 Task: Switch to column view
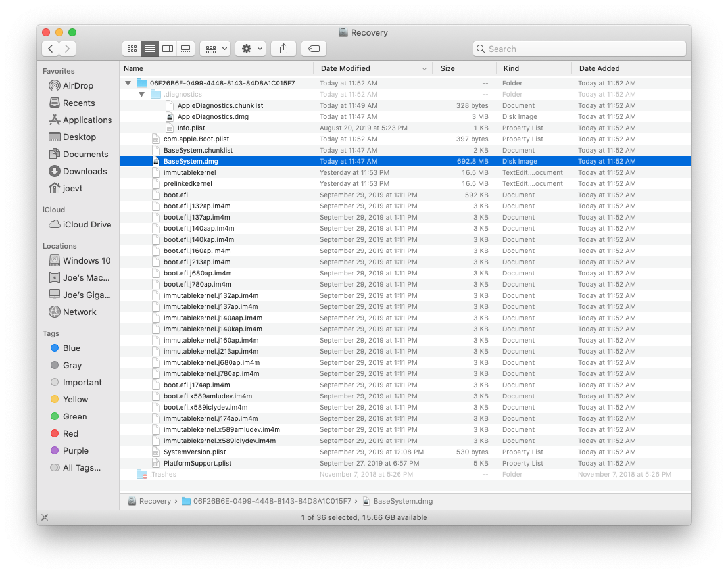click(x=168, y=49)
